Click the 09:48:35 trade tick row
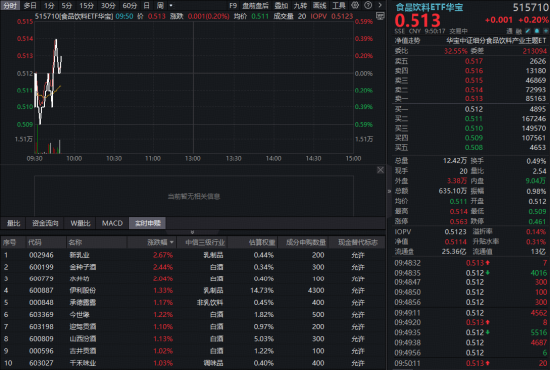Viewport: 550px width, 370px height. point(470,273)
